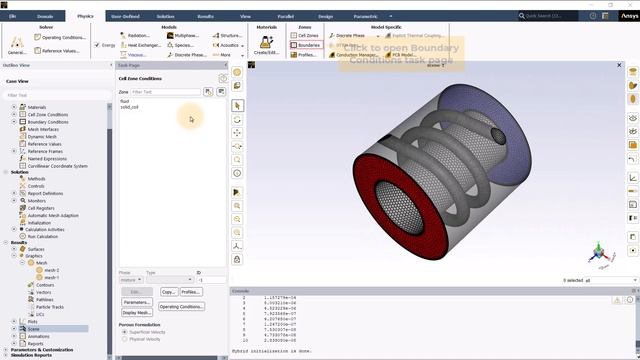Viewport: 640px width, 360px height.
Task: Expand the Boundary Conditions tree node
Action: (x=14, y=122)
